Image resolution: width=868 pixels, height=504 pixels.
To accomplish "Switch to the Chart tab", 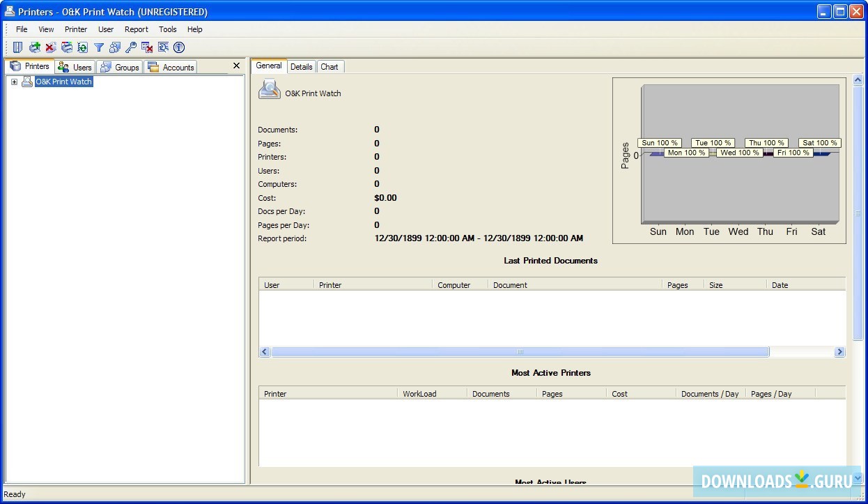I will (x=330, y=67).
